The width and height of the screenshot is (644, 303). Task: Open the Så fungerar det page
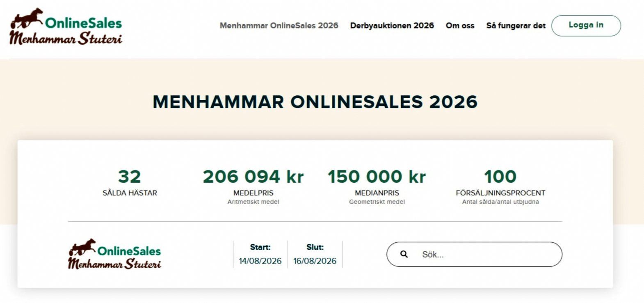pos(516,25)
